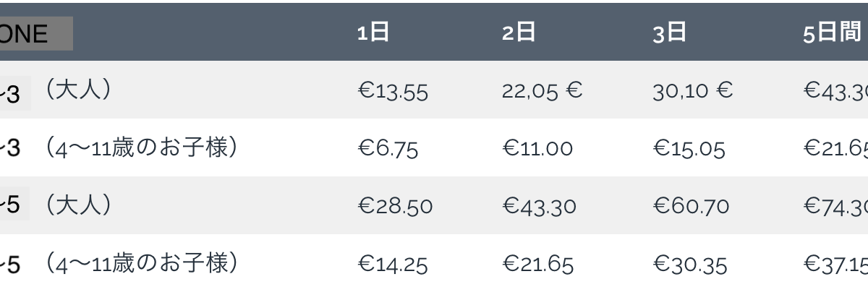
Task: Click the 2日 column header
Action: point(519,33)
